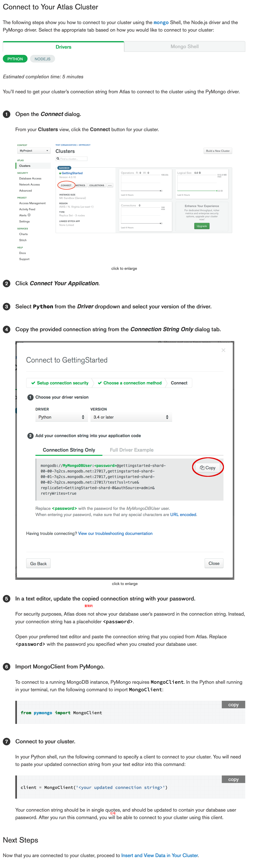Image resolution: width=254 pixels, height=868 pixels.
Task: Click the search icon in Find a cluster
Action: coord(58,159)
